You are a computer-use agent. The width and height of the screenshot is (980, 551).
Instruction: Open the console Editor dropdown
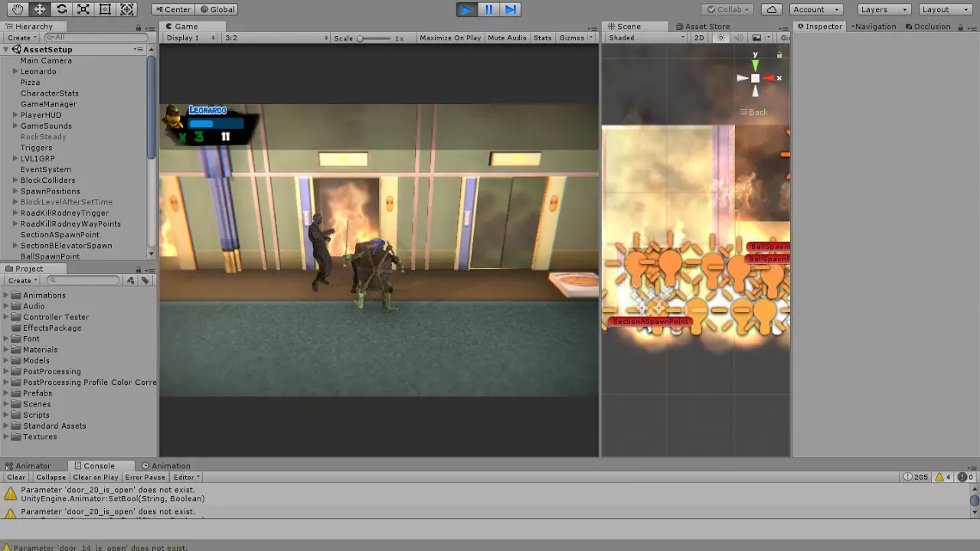[x=186, y=477]
